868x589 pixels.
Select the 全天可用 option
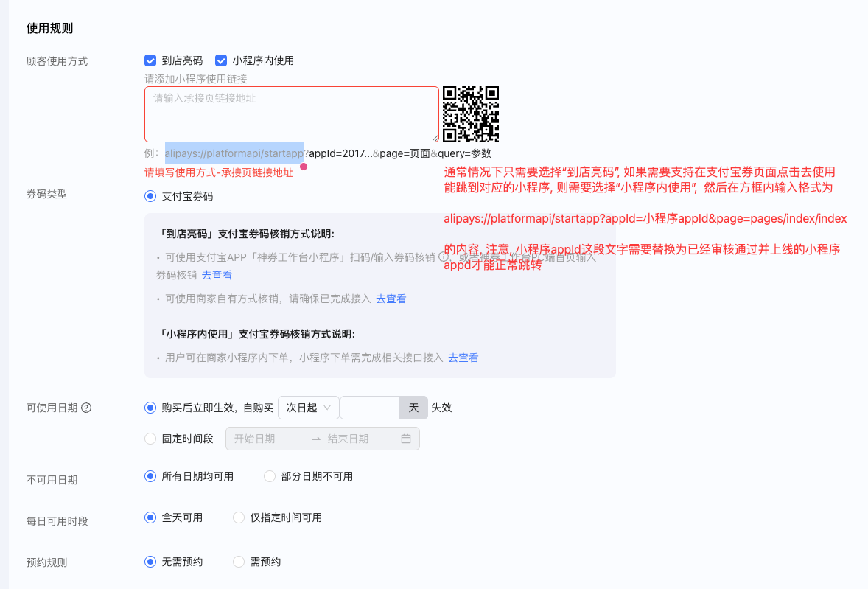pos(150,517)
